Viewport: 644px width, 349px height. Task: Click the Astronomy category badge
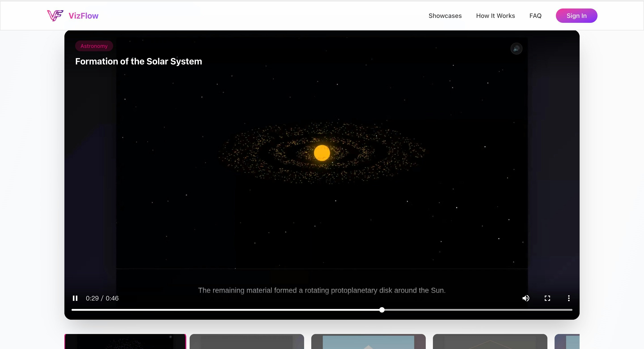click(x=94, y=46)
